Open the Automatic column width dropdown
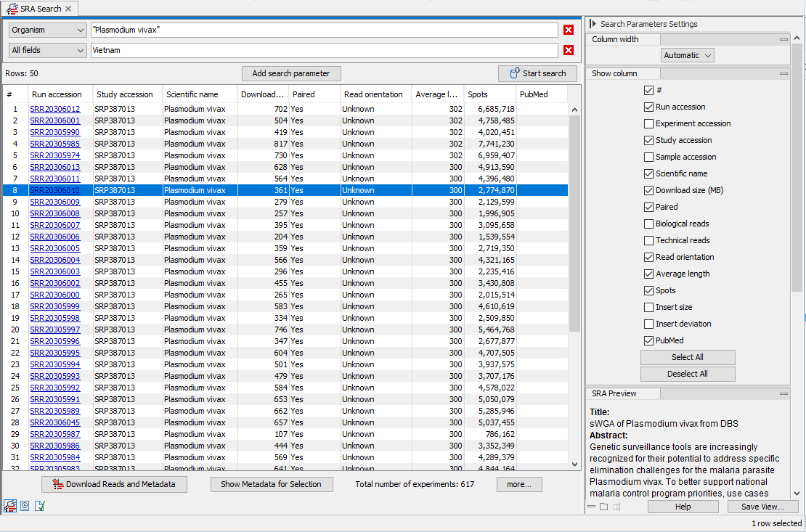Image resolution: width=806 pixels, height=532 pixels. pos(687,55)
